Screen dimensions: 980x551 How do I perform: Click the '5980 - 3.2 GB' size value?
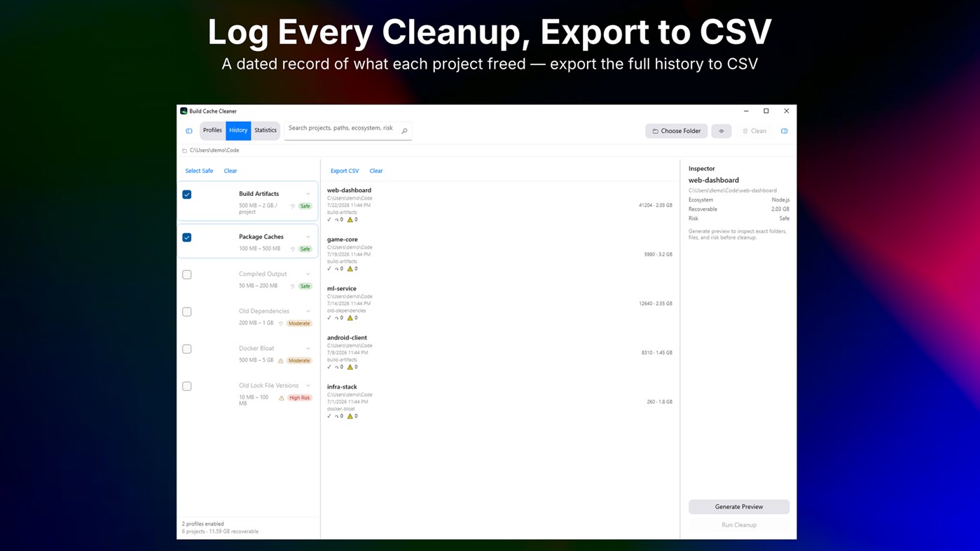658,255
